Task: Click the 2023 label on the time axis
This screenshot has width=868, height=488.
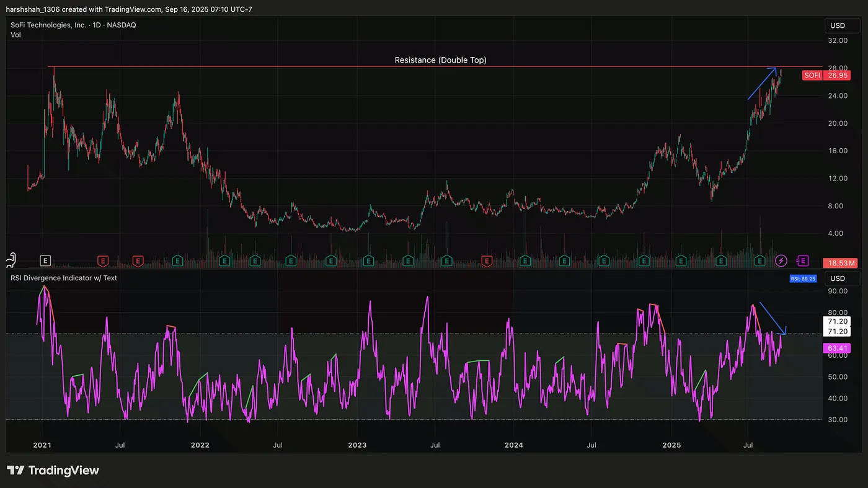Action: [x=357, y=445]
